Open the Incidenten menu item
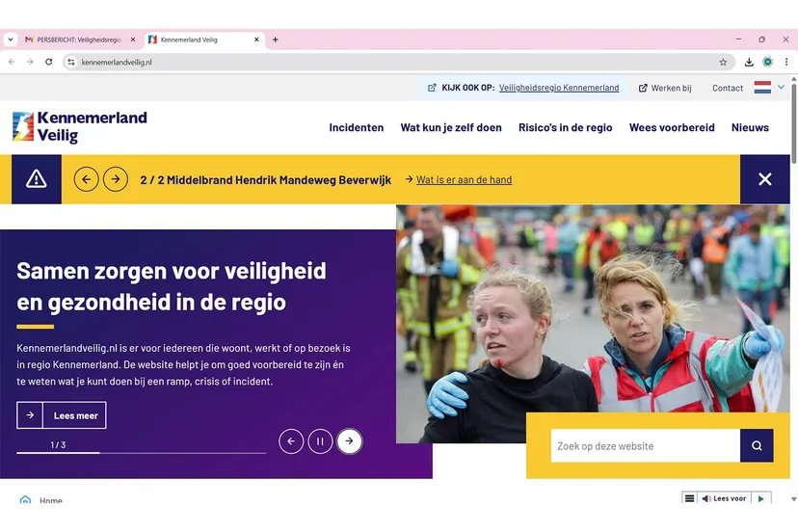The width and height of the screenshot is (798, 532). click(356, 127)
